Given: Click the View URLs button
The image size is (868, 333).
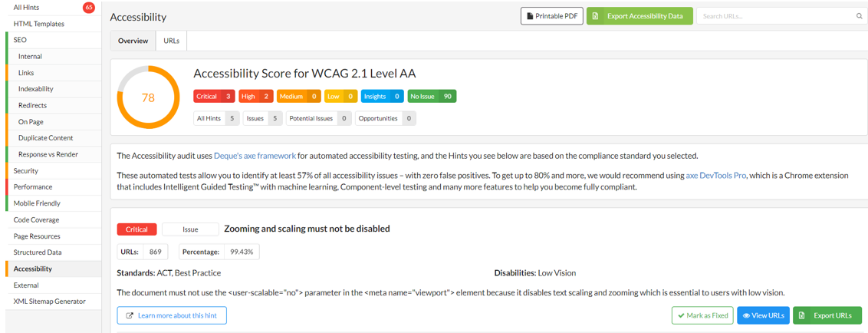Looking at the screenshot, I should [x=763, y=315].
